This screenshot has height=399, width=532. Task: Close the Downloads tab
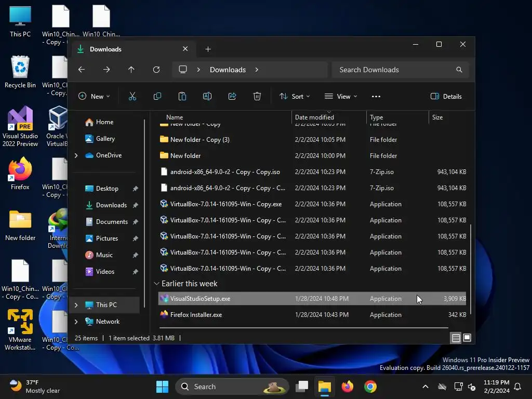pos(185,49)
